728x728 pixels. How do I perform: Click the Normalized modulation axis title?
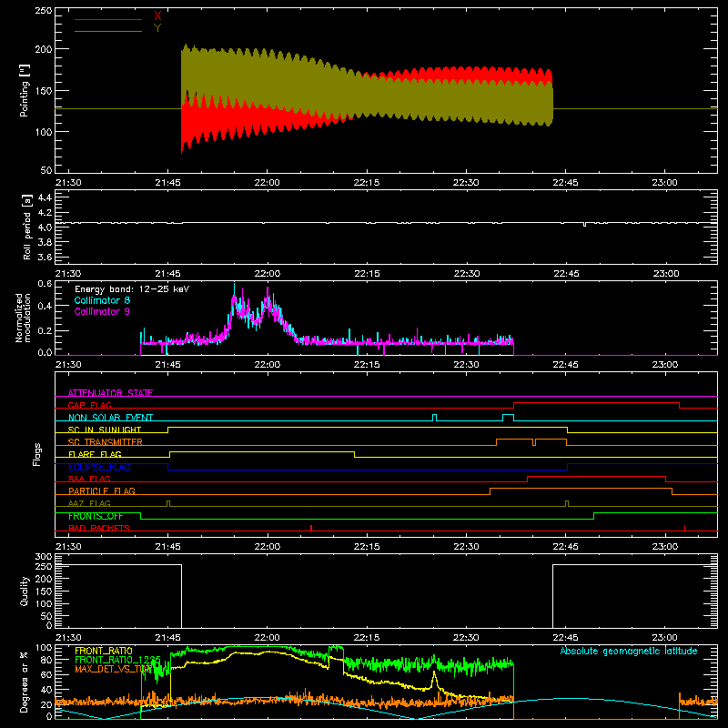click(24, 318)
